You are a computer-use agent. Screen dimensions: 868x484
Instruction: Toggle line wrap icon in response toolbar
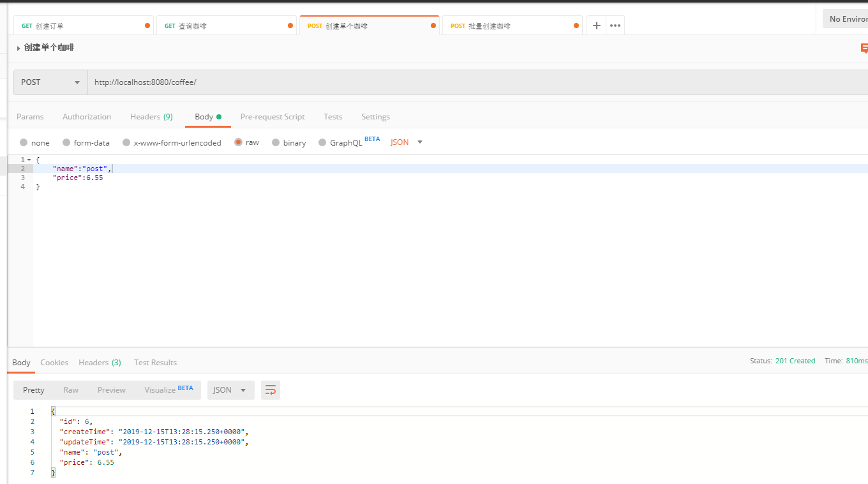(271, 390)
